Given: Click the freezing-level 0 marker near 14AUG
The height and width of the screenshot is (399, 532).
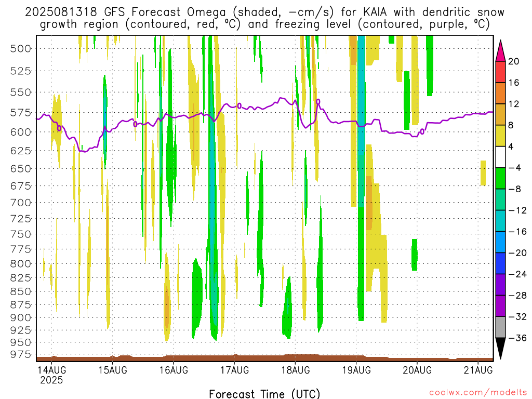Looking at the screenshot, I should pos(59,128).
